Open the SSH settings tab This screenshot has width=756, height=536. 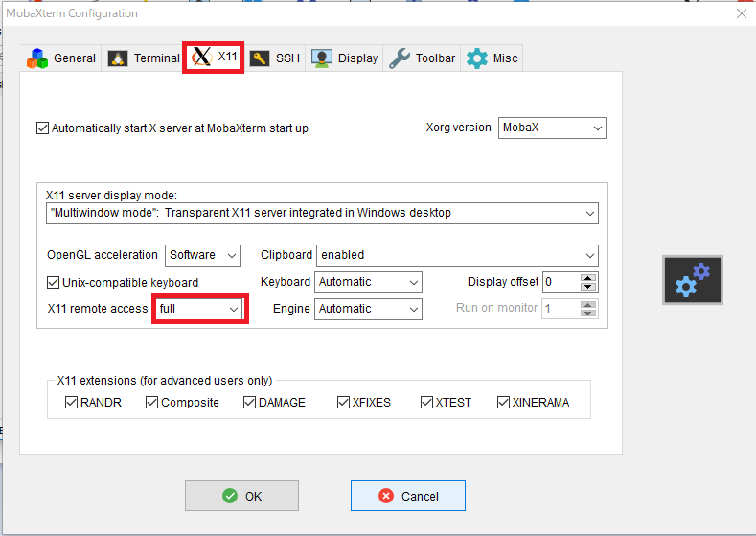click(x=275, y=58)
